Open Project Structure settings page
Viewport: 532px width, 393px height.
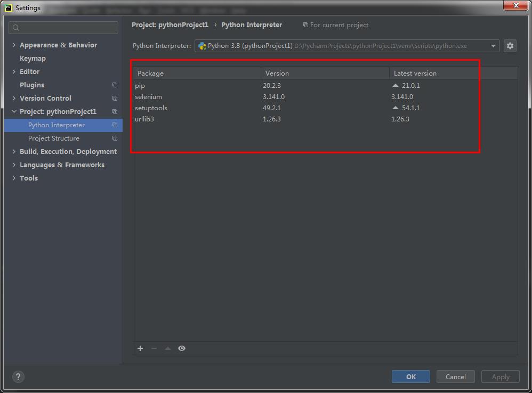pyautogui.click(x=54, y=138)
